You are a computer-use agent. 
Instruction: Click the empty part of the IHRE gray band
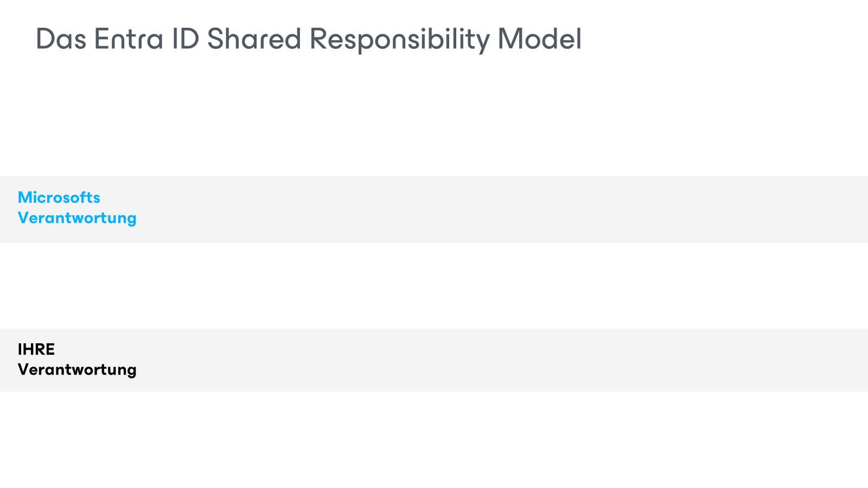click(x=488, y=360)
